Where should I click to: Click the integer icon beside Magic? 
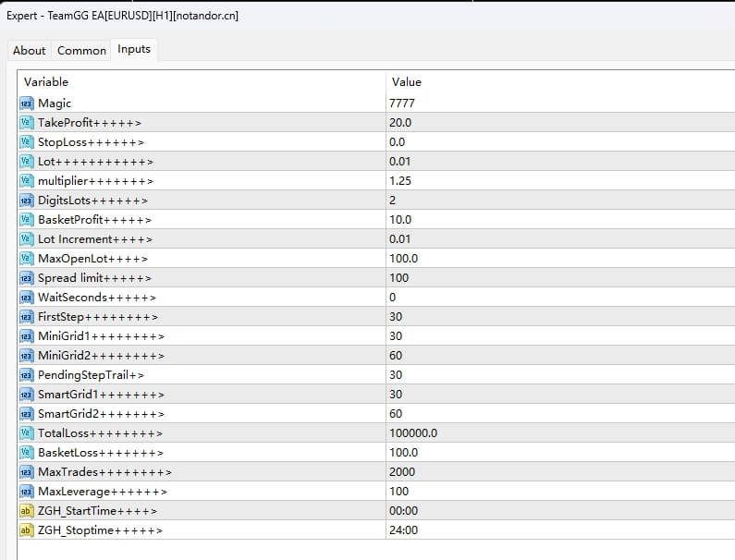click(x=26, y=103)
